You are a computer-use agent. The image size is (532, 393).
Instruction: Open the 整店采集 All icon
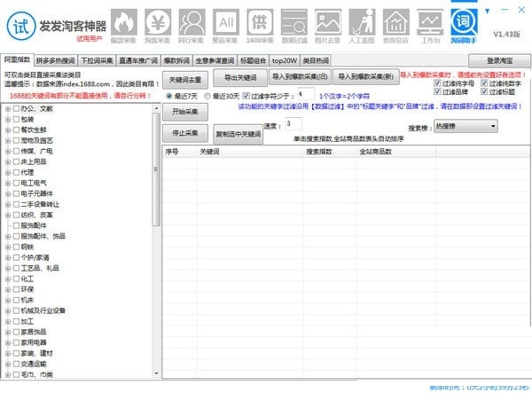pos(226,22)
